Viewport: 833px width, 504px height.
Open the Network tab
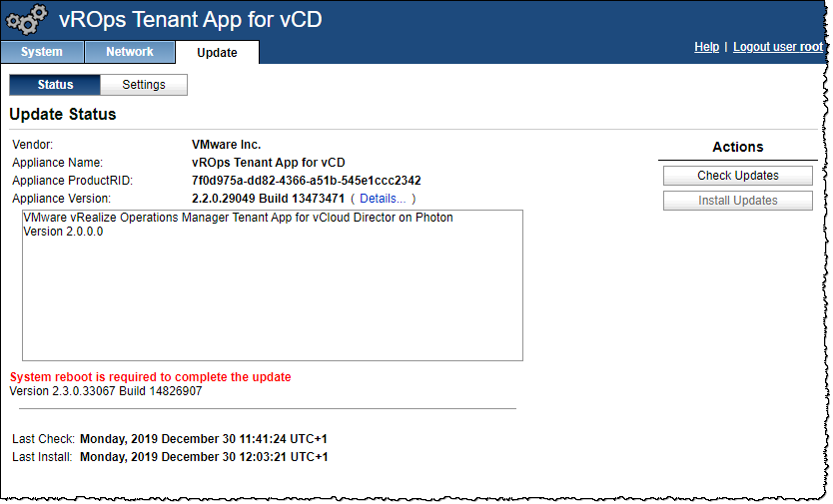click(130, 52)
